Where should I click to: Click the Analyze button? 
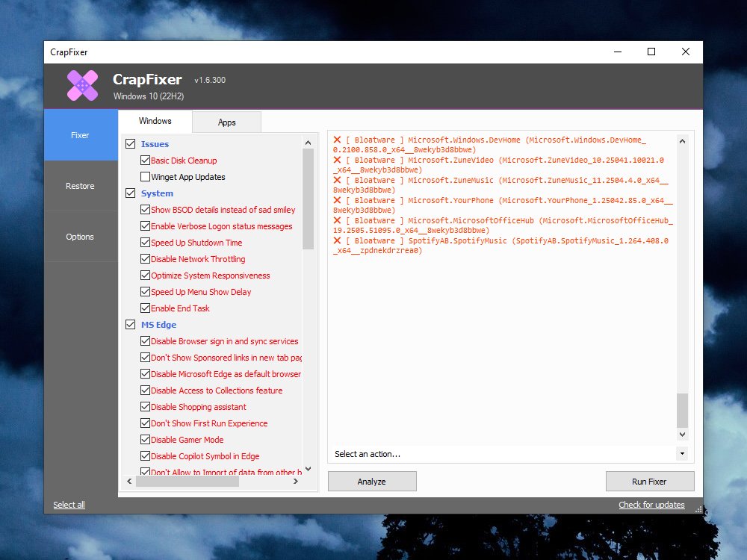372,482
